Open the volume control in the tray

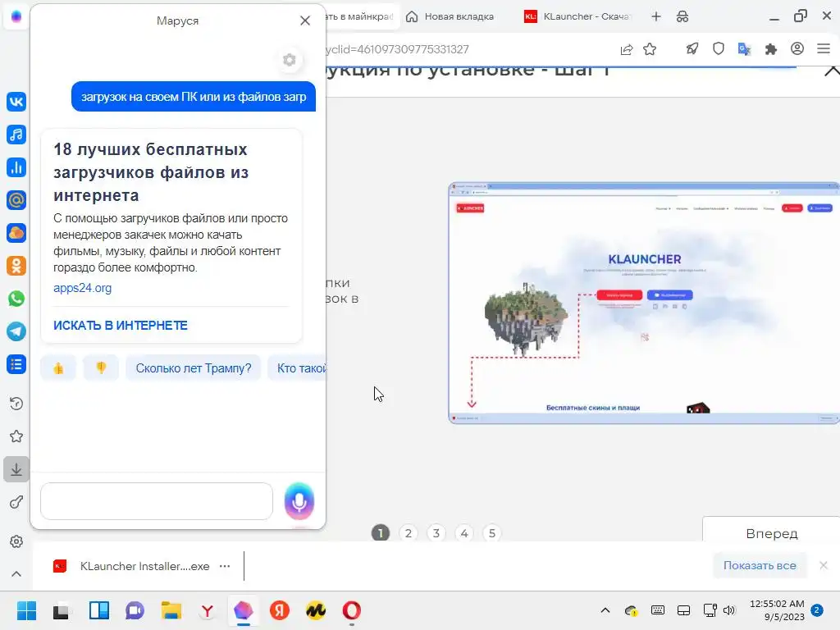click(729, 610)
